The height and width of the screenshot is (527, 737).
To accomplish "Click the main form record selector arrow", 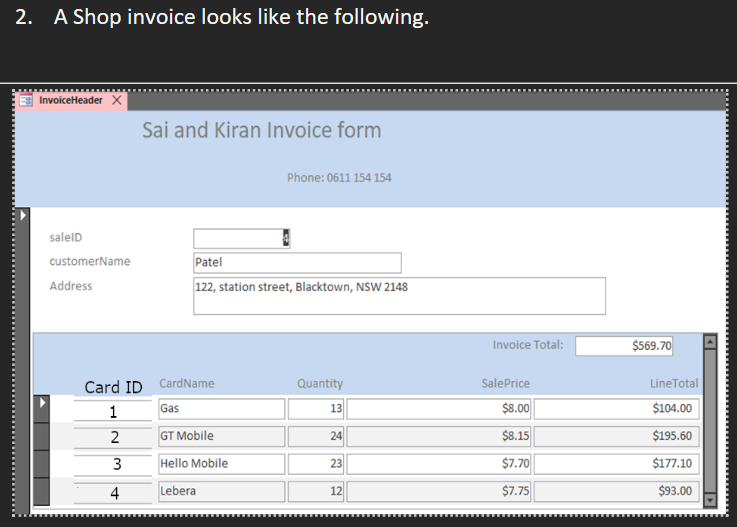I will tap(23, 215).
